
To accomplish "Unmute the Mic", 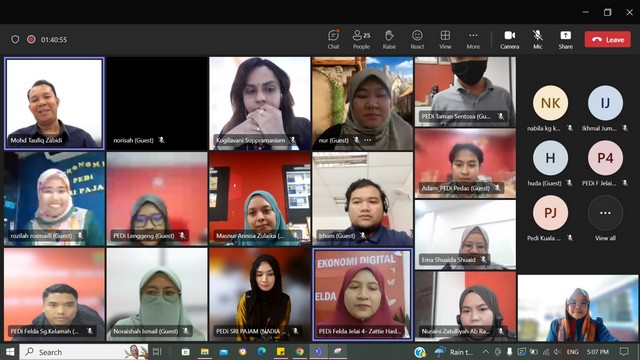I will coord(538,40).
